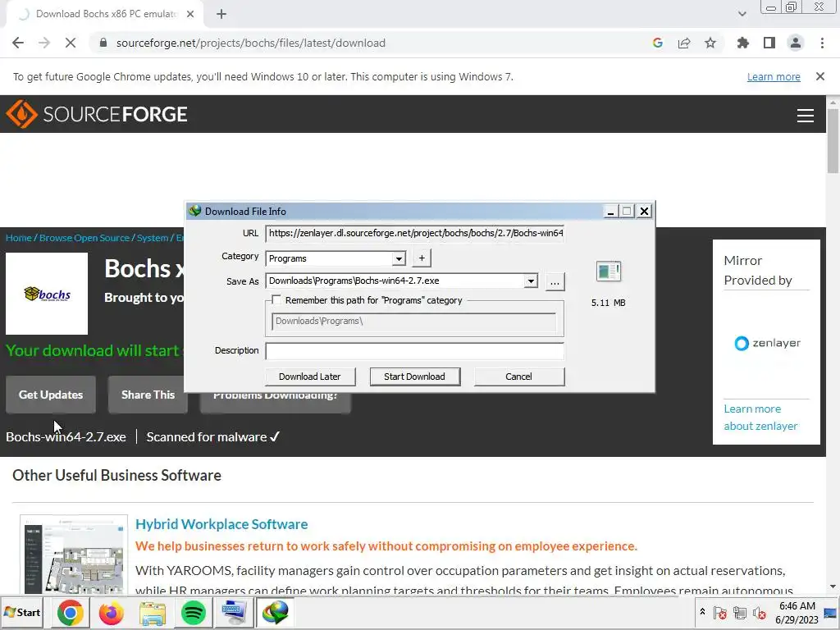
Task: Click the YAROOMS software thumbnail
Action: click(x=73, y=555)
